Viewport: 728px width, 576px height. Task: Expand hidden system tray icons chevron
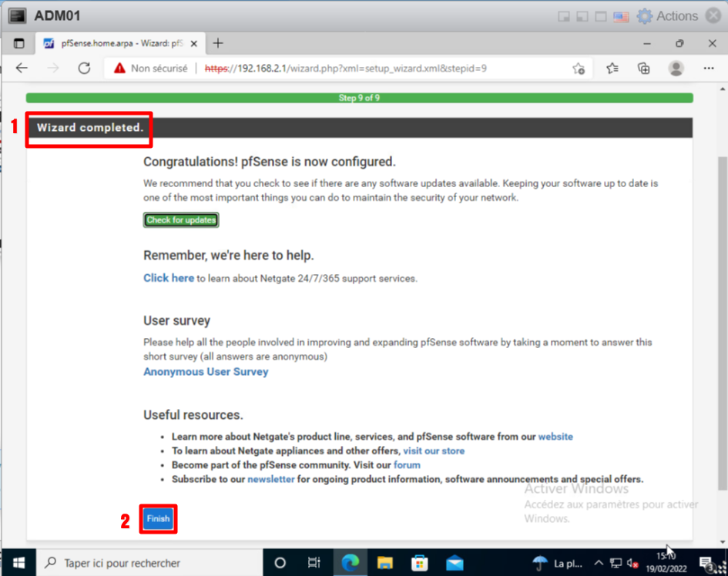click(600, 563)
